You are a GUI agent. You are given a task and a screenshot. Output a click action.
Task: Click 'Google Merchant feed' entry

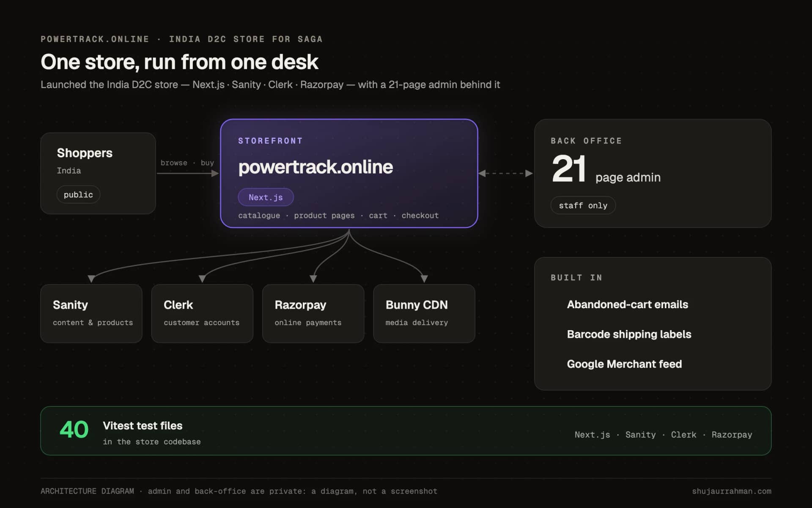click(x=624, y=364)
